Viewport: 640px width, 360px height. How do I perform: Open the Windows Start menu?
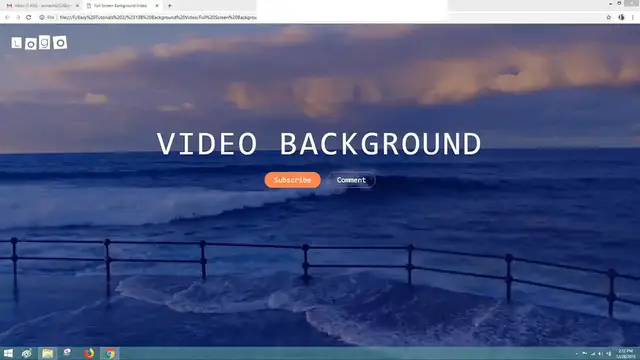(8, 353)
